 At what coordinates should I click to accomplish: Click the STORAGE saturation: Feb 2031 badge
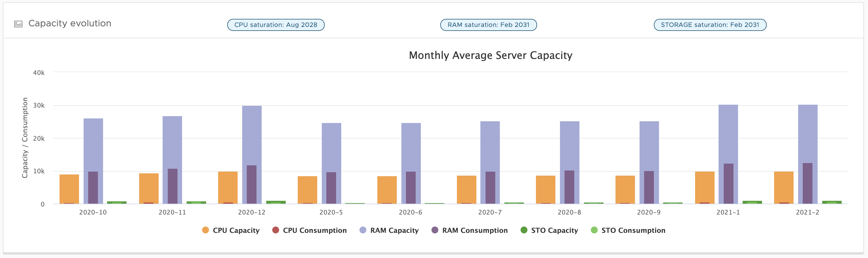click(x=710, y=25)
